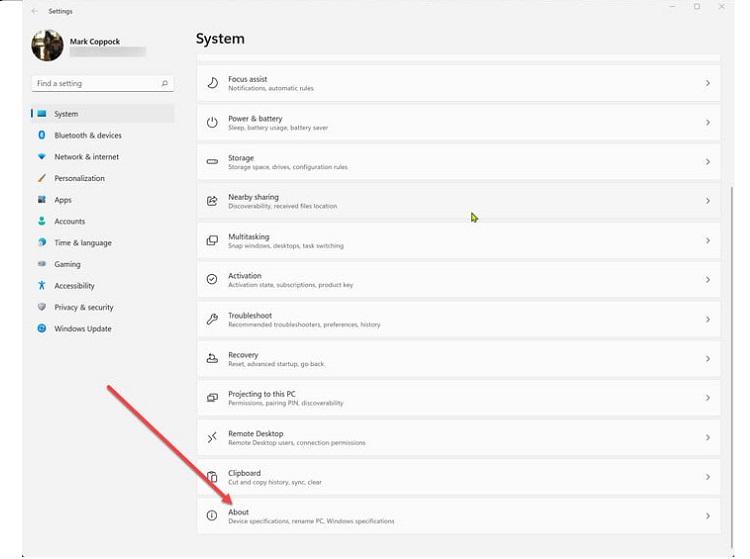Click the Power & battery icon
Screen dimensions: 750x559
[212, 122]
